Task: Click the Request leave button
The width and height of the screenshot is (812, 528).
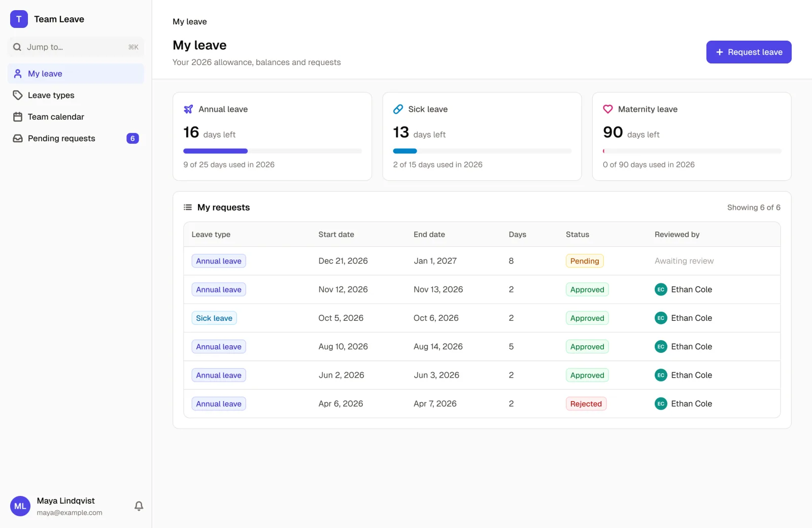Action: 749,52
